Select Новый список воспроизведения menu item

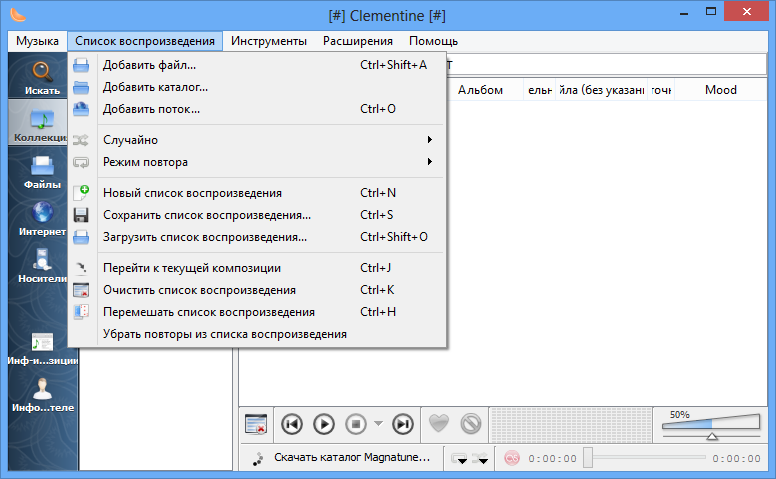[257, 193]
